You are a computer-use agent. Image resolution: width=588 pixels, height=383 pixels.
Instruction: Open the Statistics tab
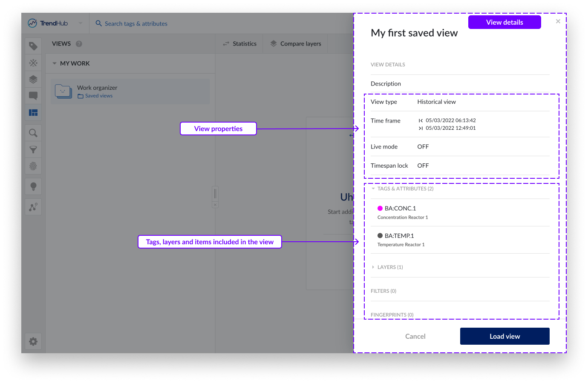[x=240, y=44]
